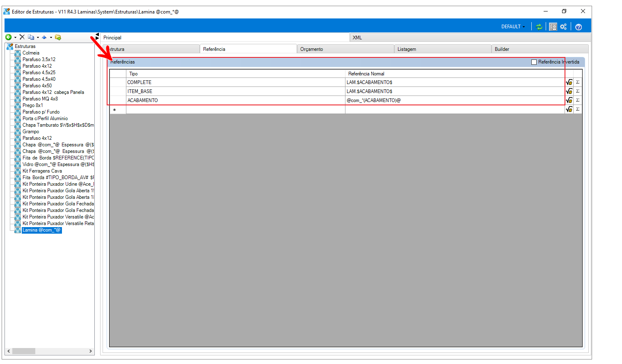Open formula editor in the new empty row
Screen dimensions: 622x364
point(569,109)
